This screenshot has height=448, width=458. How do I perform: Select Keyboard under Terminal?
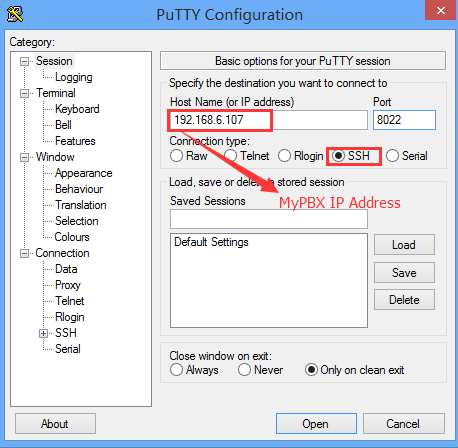77,109
